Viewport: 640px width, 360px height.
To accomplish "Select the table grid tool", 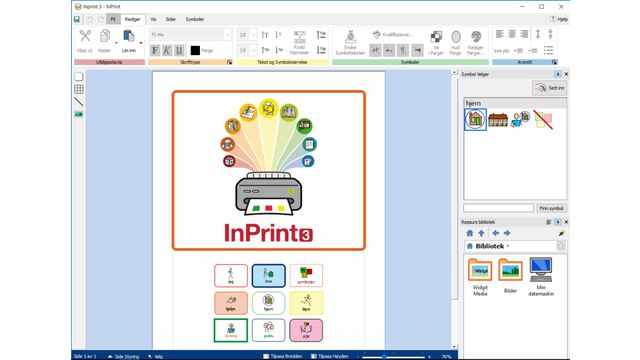I will point(79,89).
